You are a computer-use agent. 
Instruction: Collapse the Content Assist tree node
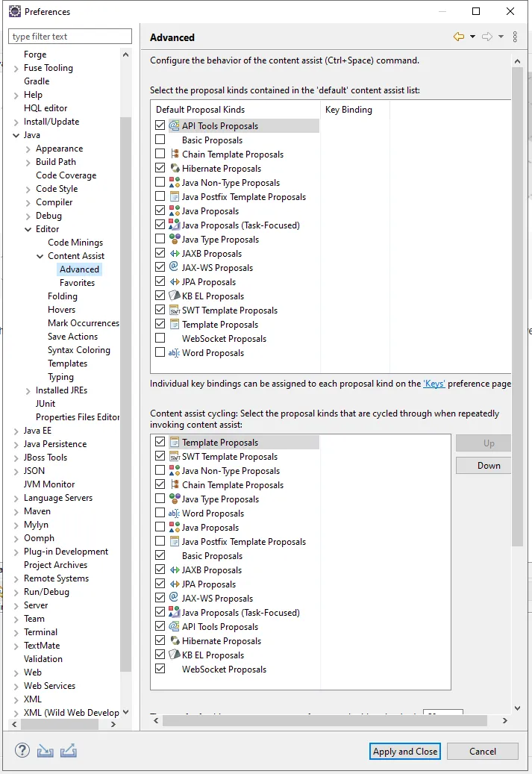click(x=40, y=256)
